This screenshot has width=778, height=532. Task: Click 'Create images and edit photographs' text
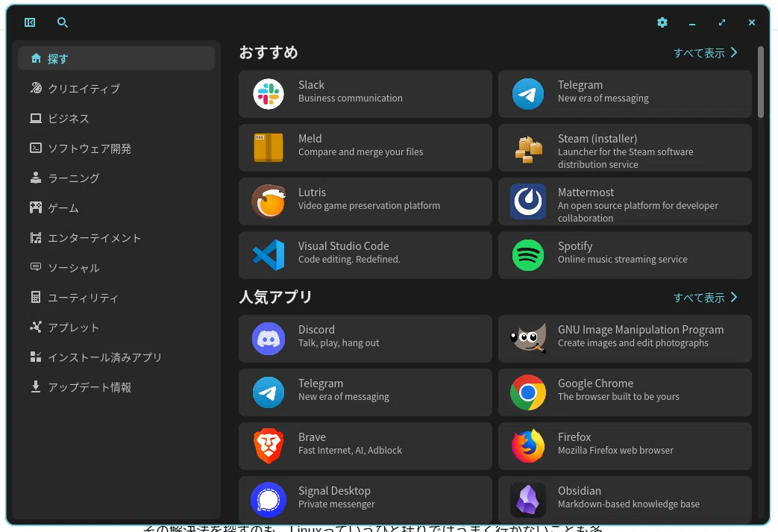click(x=633, y=343)
